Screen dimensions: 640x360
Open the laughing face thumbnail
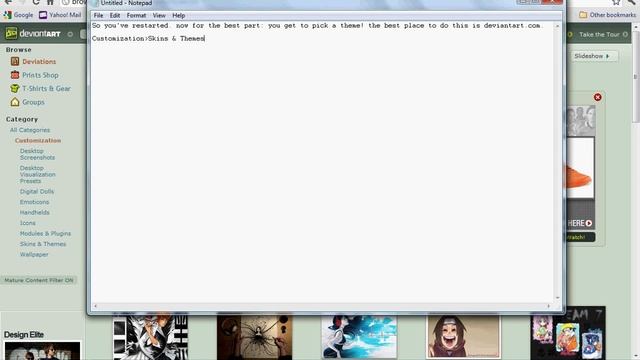tap(463, 337)
